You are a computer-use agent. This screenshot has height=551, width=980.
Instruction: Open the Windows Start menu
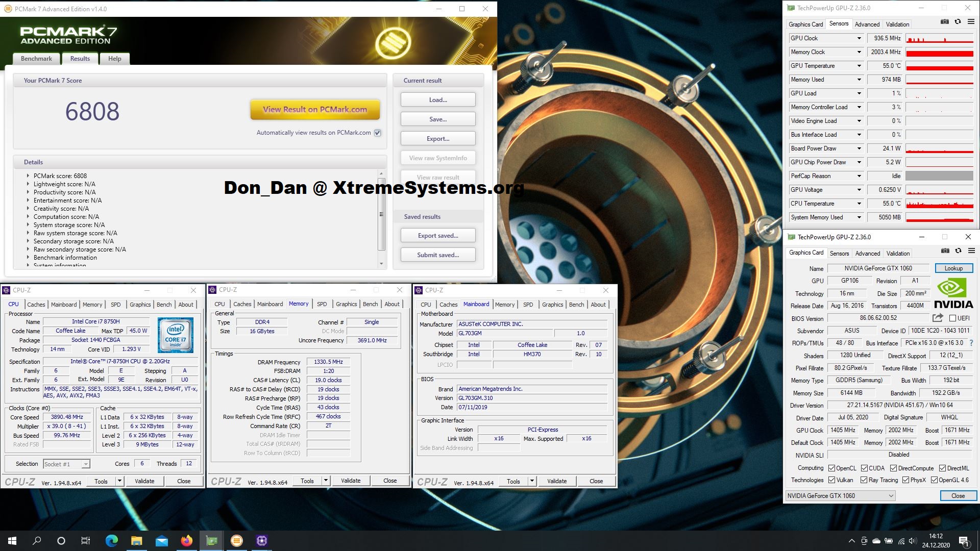pos(12,541)
